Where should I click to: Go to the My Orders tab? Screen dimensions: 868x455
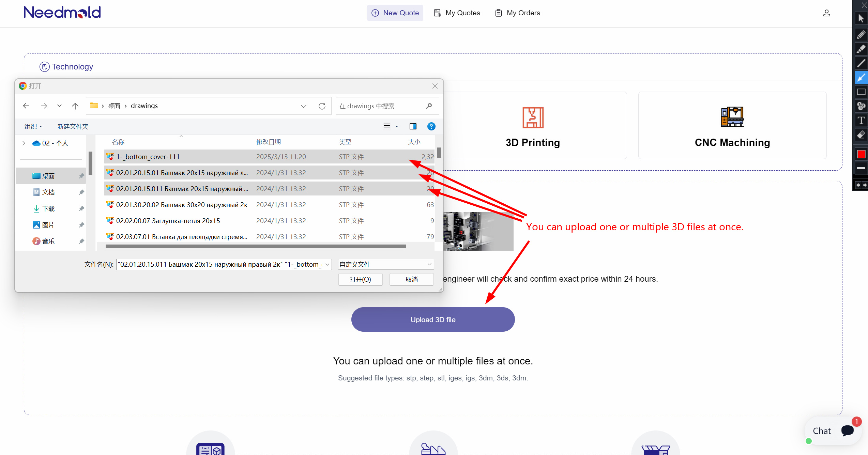click(x=517, y=13)
